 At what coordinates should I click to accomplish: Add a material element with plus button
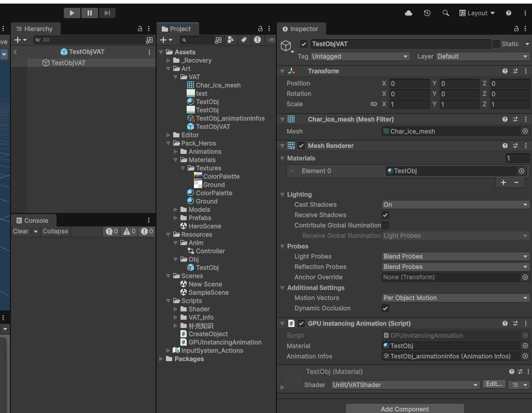pos(503,182)
